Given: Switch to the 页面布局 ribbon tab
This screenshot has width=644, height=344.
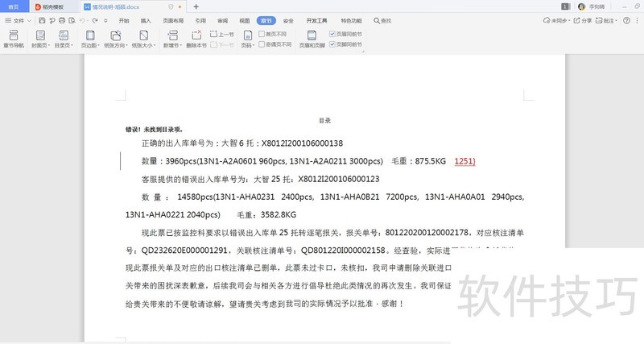Looking at the screenshot, I should click(x=173, y=21).
